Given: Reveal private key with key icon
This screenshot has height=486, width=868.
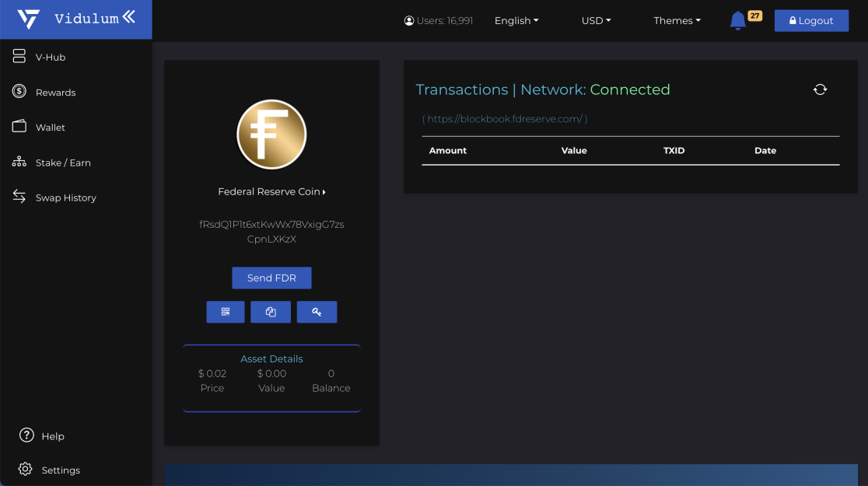Looking at the screenshot, I should [317, 312].
